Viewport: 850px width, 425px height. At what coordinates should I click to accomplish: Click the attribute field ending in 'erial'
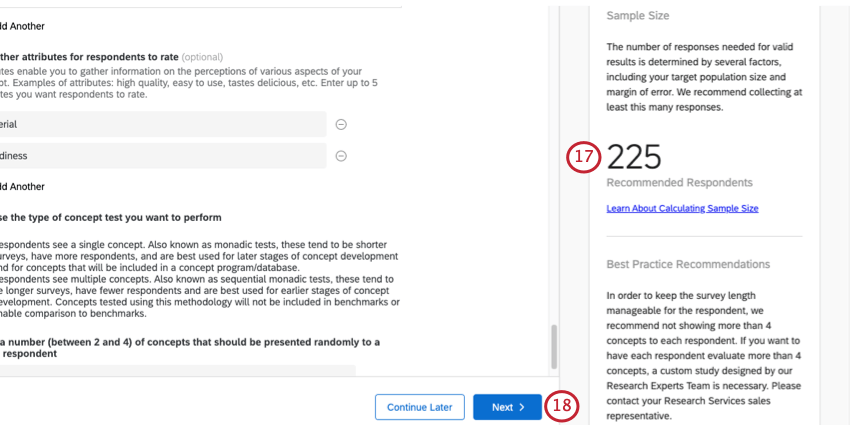tap(160, 124)
